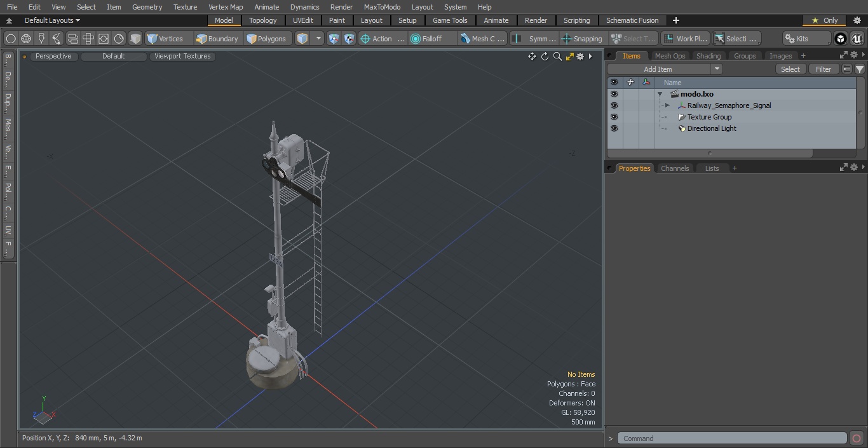Viewport: 868px width, 448px height.
Task: Click the Command input field
Action: coord(732,438)
